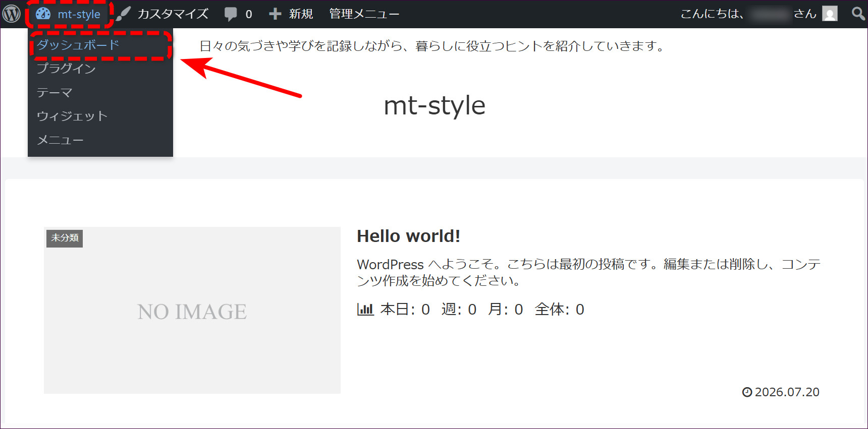Image resolution: width=868 pixels, height=429 pixels.
Task: Open 管理メニュー in admin bar
Action: coord(364,14)
